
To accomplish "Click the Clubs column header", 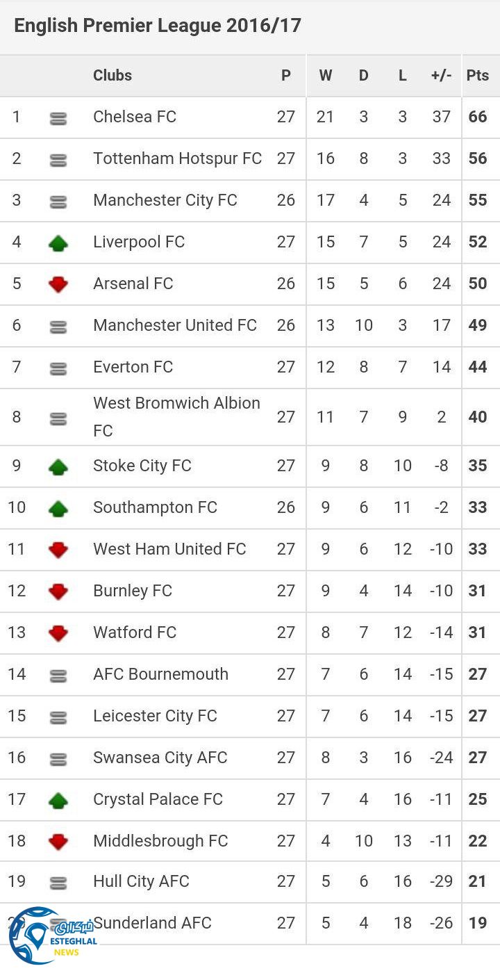I will pyautogui.click(x=112, y=75).
